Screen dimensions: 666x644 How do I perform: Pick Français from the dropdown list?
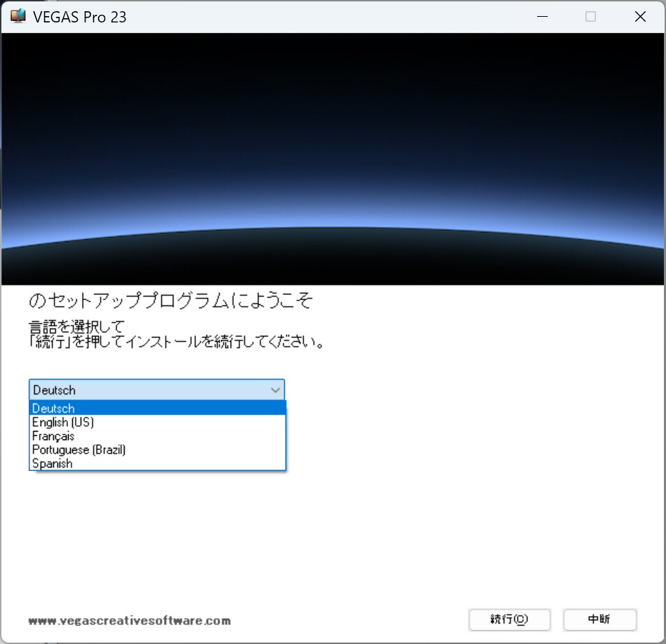(158, 436)
